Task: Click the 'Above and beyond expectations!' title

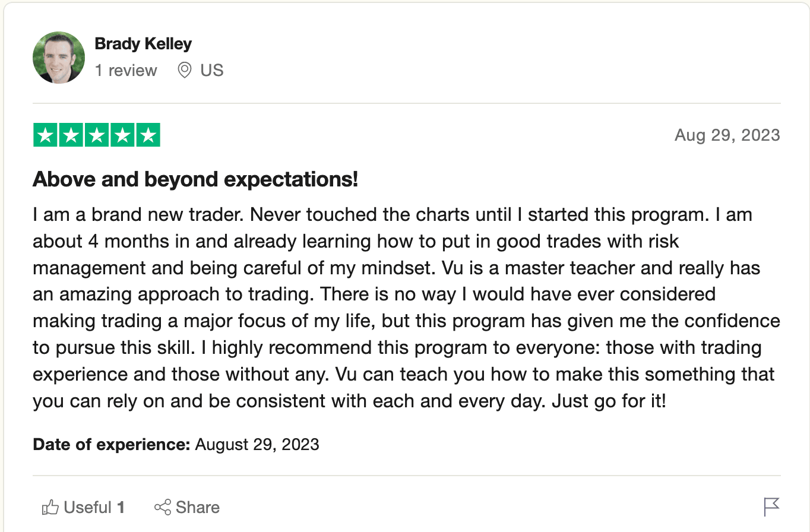Action: (x=195, y=179)
